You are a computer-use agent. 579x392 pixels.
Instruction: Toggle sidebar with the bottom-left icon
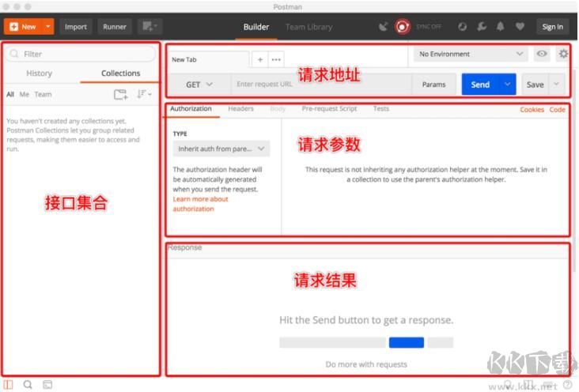pyautogui.click(x=9, y=385)
